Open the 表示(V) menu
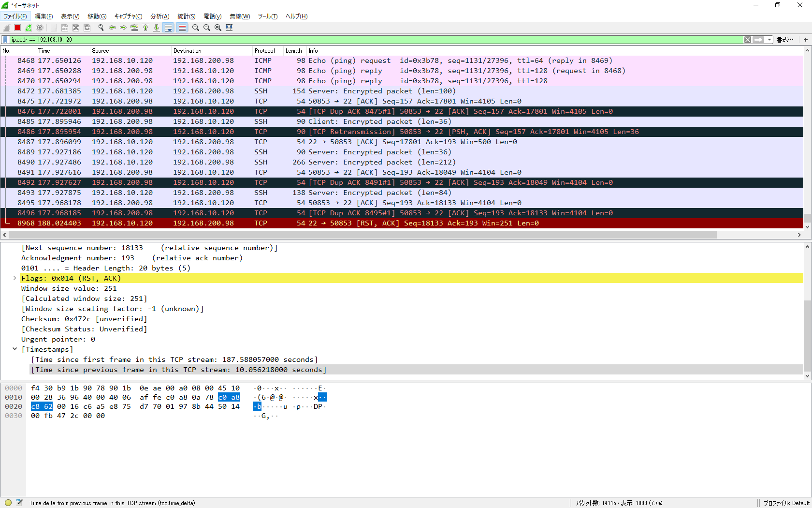 pos(70,16)
